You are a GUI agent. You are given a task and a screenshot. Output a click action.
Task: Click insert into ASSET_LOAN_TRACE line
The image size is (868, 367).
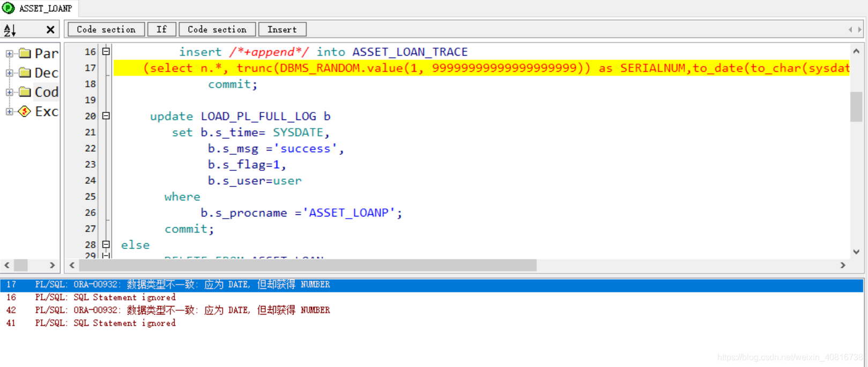click(x=323, y=52)
